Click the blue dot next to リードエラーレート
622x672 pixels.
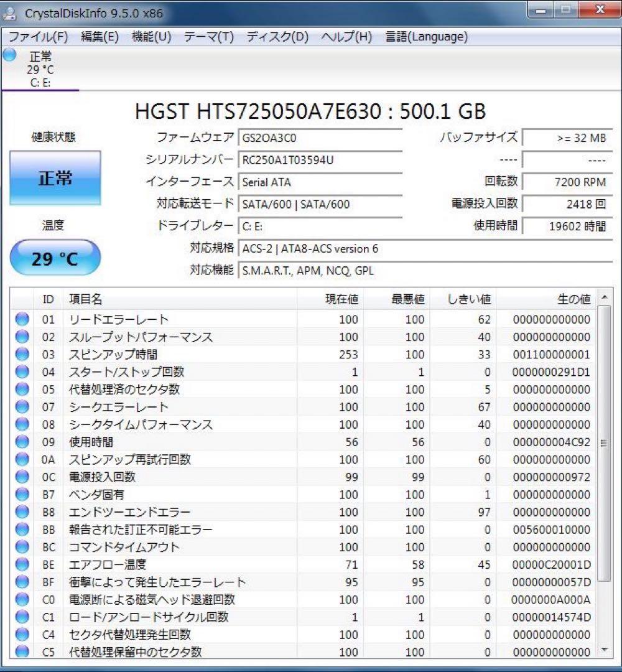pyautogui.click(x=22, y=319)
